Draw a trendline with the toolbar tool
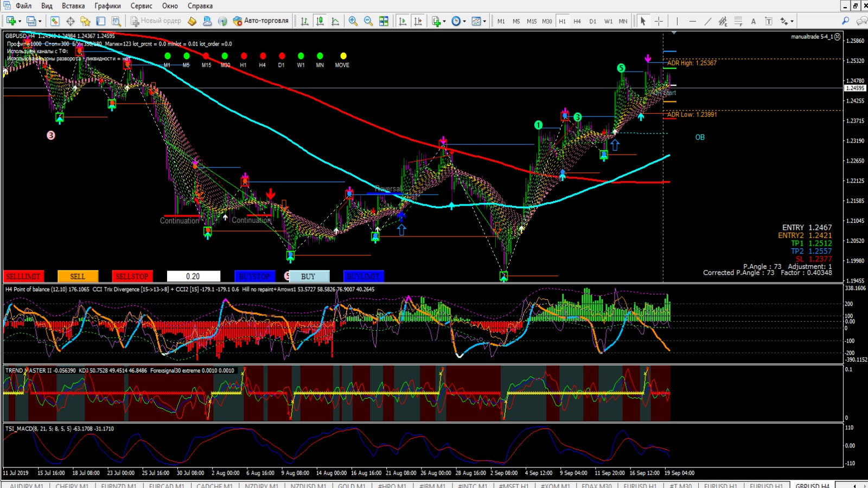 [x=707, y=21]
